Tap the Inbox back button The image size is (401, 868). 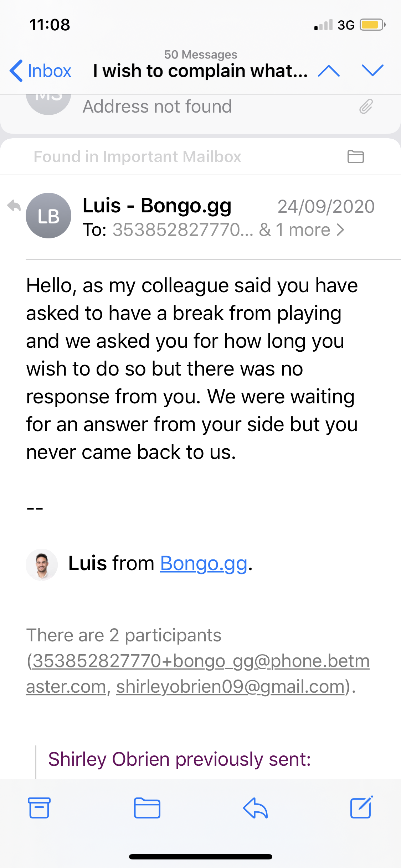pos(41,71)
